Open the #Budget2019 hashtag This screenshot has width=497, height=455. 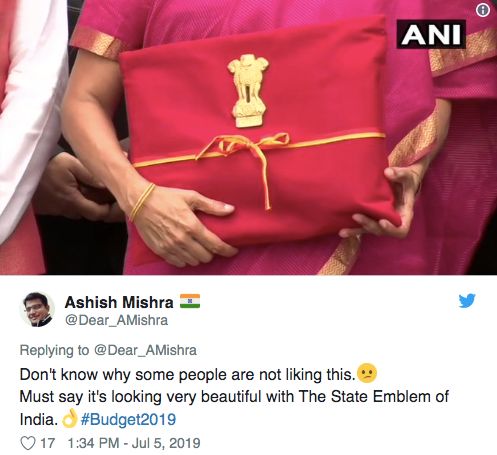128,419
